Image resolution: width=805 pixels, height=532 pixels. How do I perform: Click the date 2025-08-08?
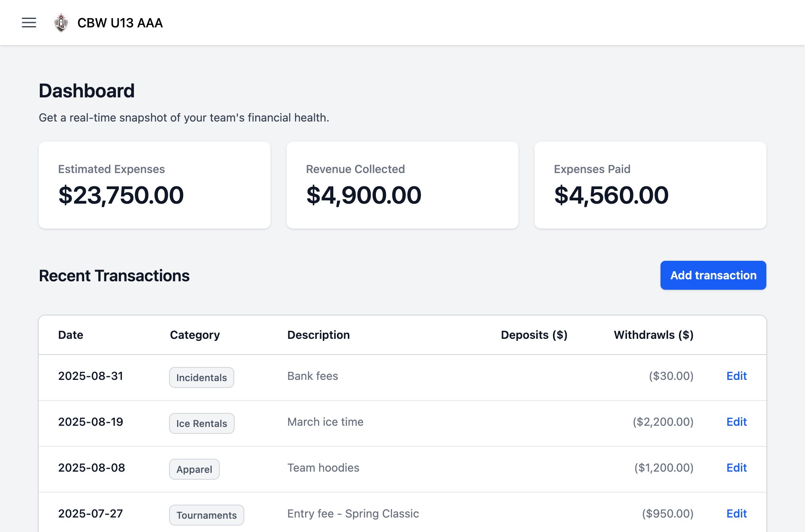pos(91,468)
